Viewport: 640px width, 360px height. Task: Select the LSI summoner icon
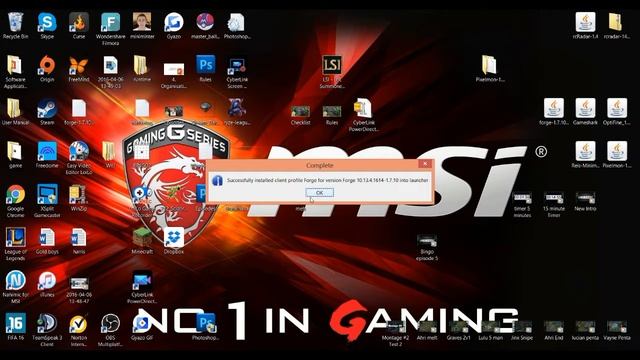(332, 72)
